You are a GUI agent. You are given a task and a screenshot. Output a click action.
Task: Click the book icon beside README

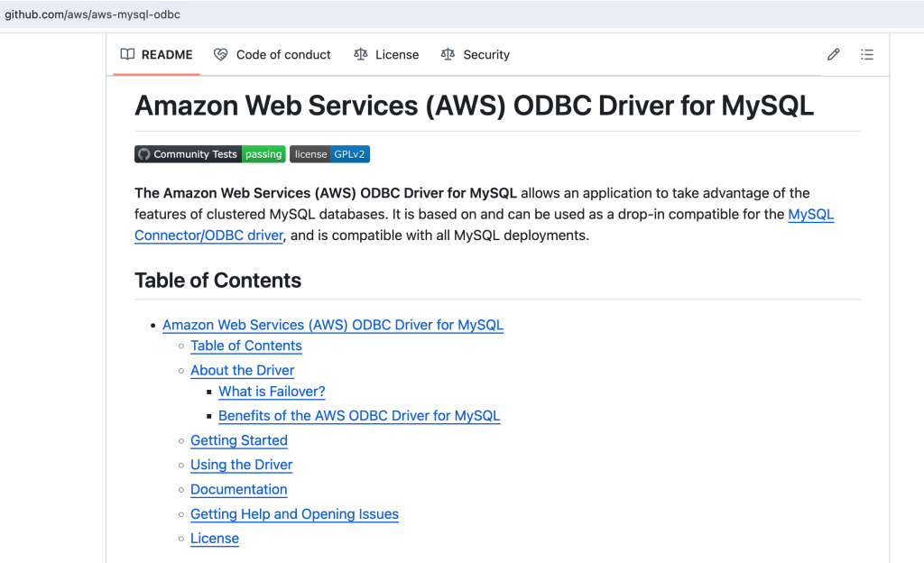(x=127, y=55)
